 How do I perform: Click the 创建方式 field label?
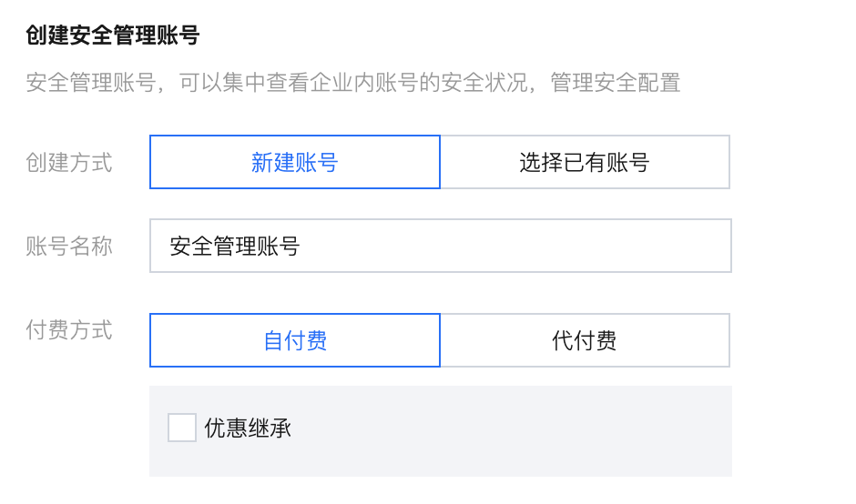point(69,163)
